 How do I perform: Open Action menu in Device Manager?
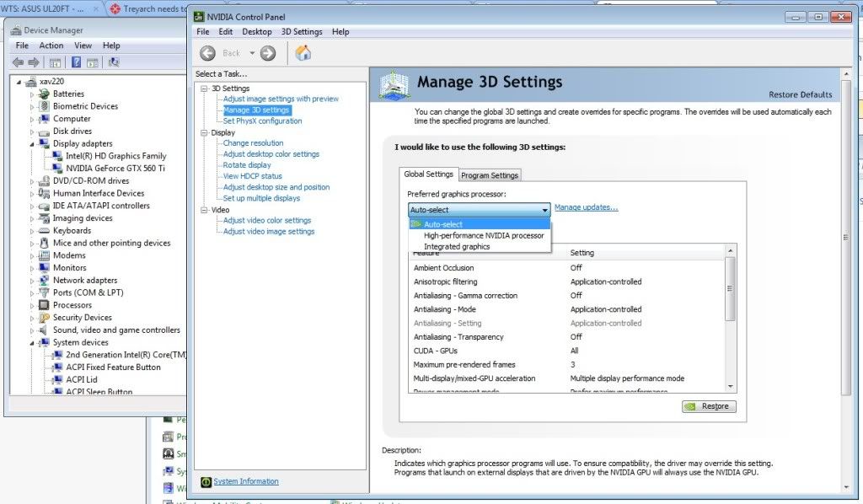click(x=51, y=46)
